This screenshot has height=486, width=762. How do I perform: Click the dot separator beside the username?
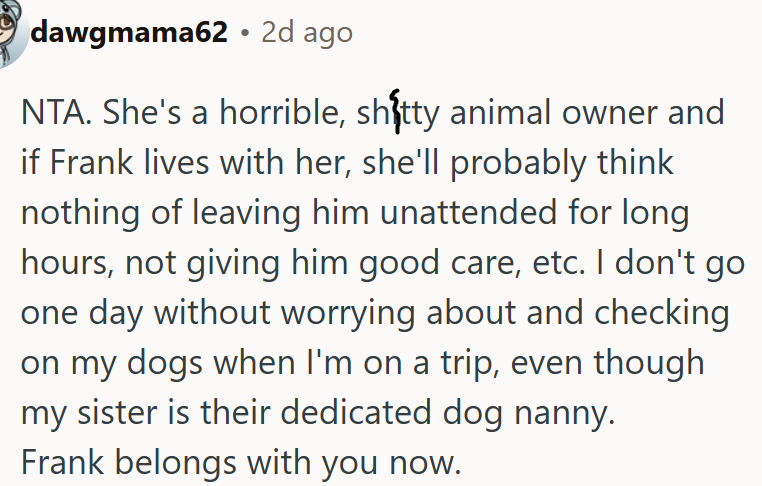(245, 34)
